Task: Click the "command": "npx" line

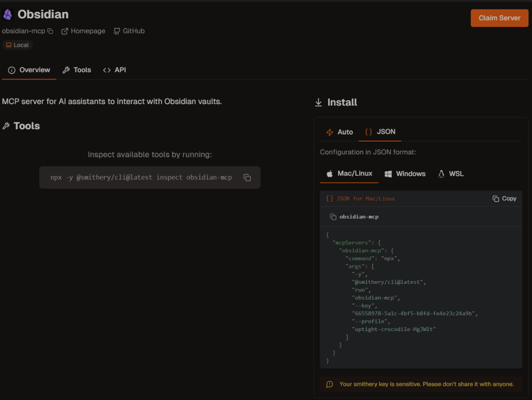Action: pyautogui.click(x=373, y=259)
